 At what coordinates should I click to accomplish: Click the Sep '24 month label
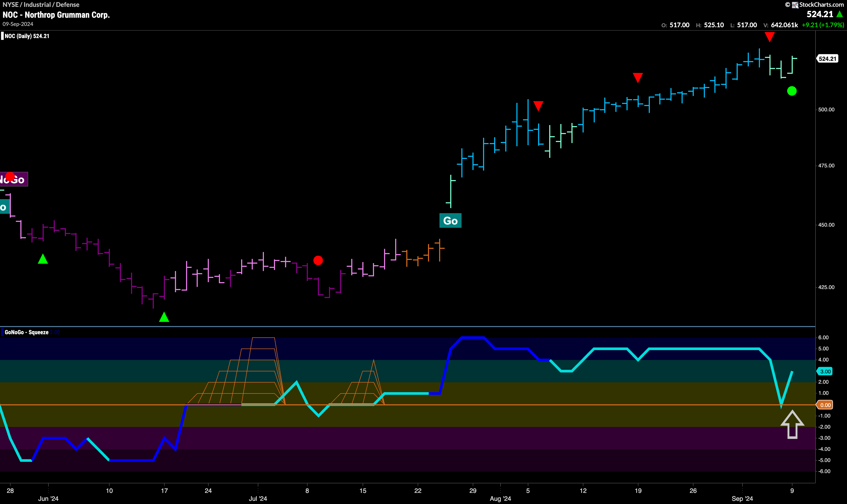pos(742,498)
